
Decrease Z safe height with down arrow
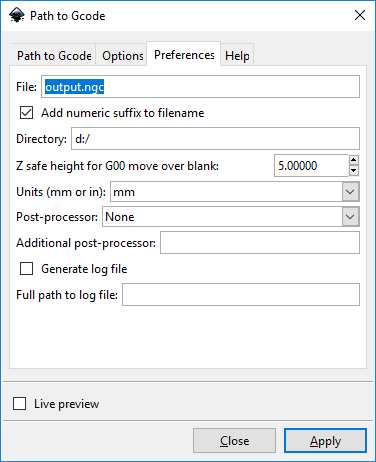(x=354, y=171)
